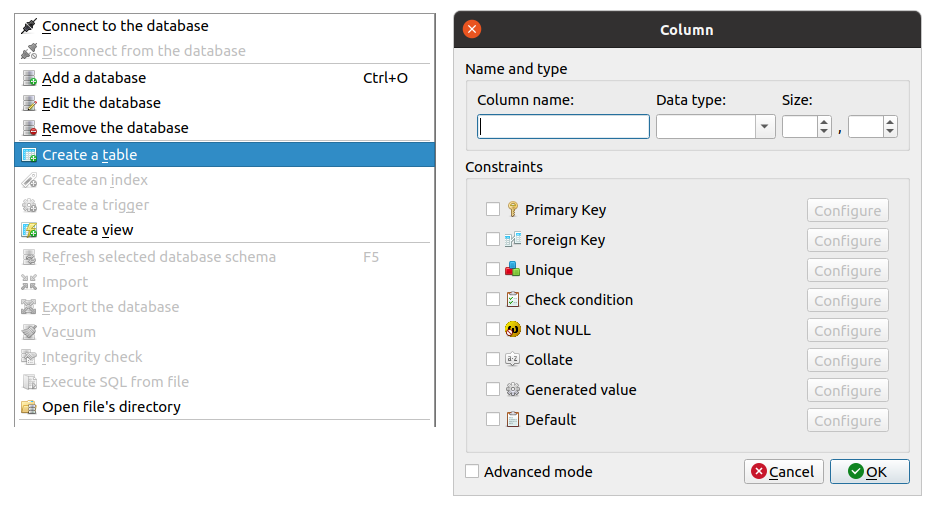Viewport: 940px width, 513px height.
Task: Dismiss the dialog with the Cancel button
Action: [x=784, y=472]
